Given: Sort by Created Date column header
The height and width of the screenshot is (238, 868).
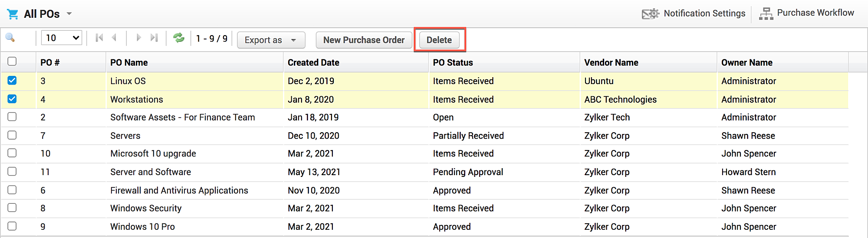Looking at the screenshot, I should click(313, 62).
